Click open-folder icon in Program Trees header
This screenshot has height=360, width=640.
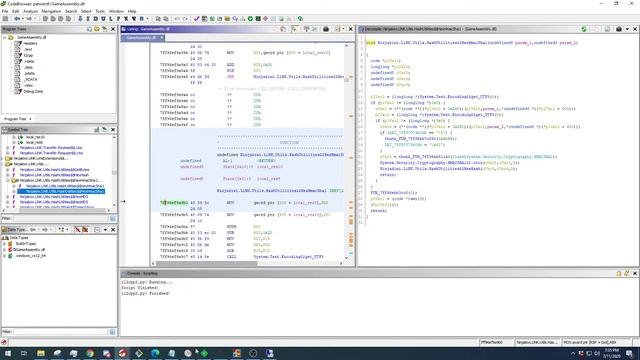(x=97, y=29)
